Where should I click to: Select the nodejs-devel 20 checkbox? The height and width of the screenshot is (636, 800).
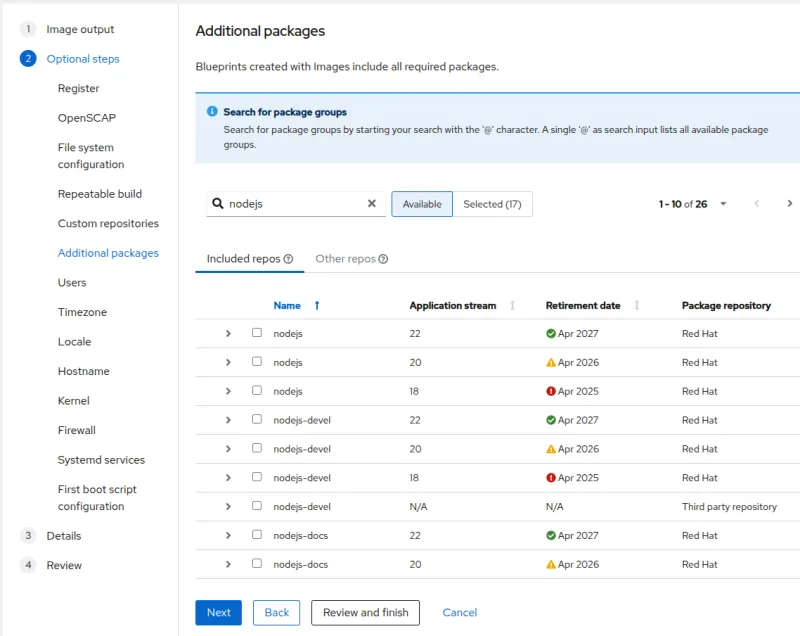pos(255,449)
